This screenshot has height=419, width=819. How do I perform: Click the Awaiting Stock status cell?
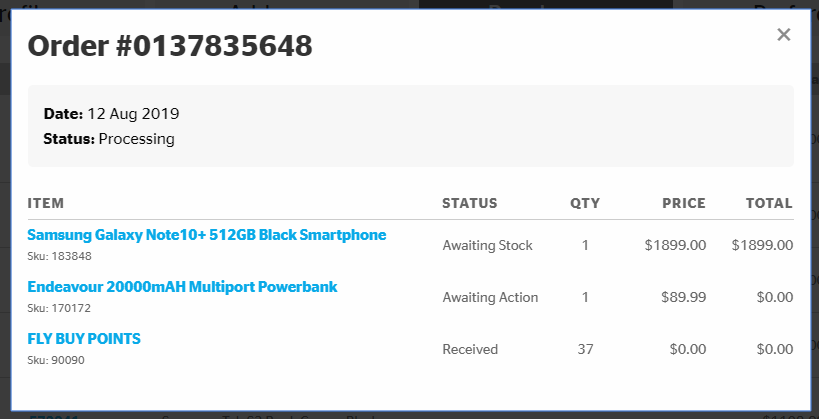pos(487,245)
